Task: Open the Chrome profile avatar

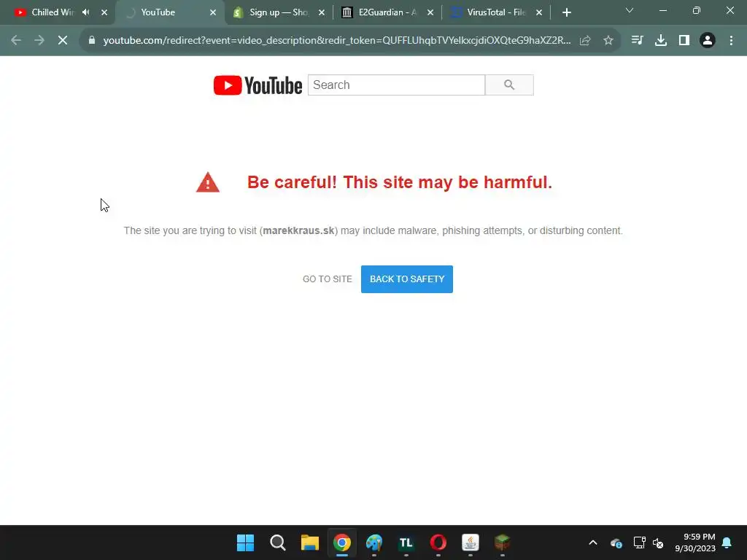Action: [x=708, y=41]
